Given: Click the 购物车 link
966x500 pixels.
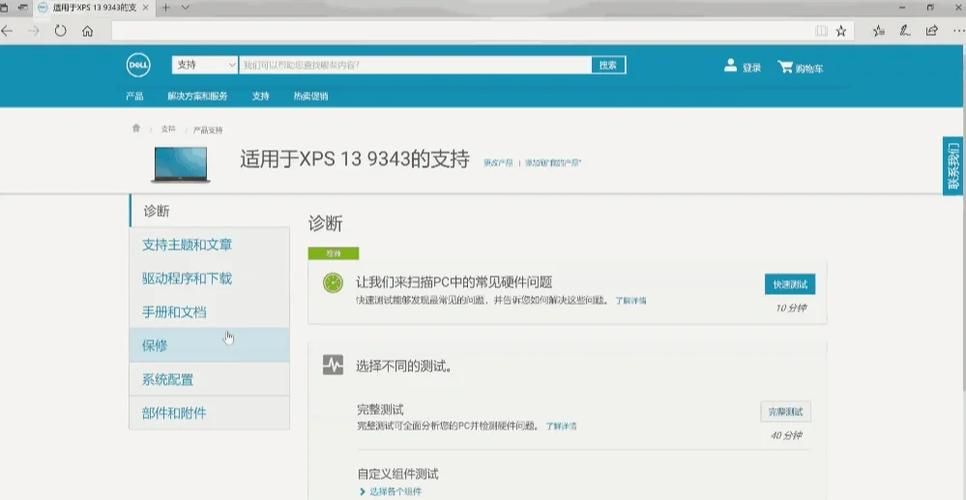Looking at the screenshot, I should pos(809,68).
